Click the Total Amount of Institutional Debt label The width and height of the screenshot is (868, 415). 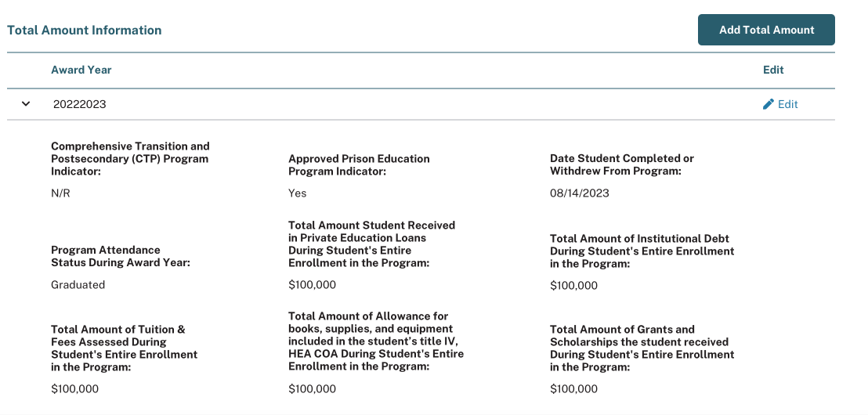tap(642, 251)
